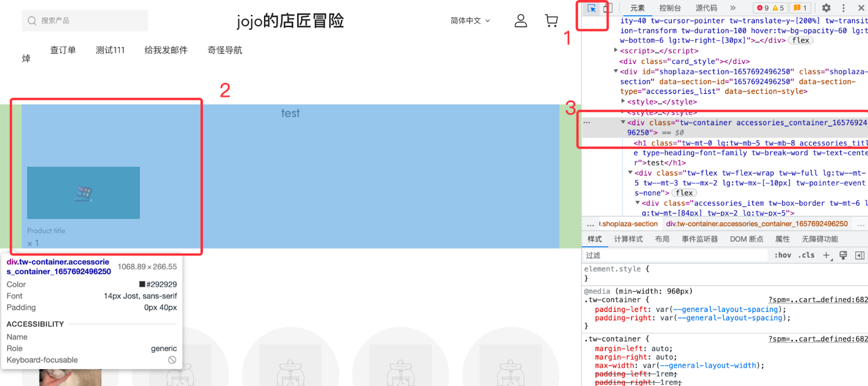Switch to the 源代码 tab
This screenshot has height=386, width=868.
[x=706, y=8]
